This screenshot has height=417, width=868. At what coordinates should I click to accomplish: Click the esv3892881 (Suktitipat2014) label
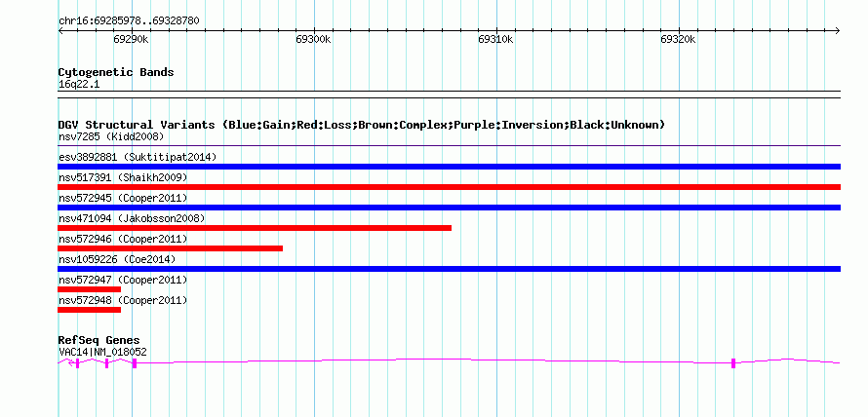pos(138,157)
